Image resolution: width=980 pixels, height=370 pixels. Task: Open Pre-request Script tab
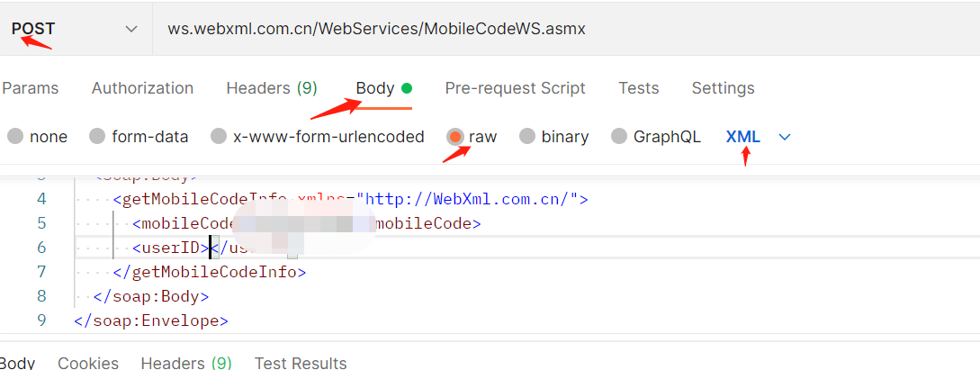click(x=515, y=88)
